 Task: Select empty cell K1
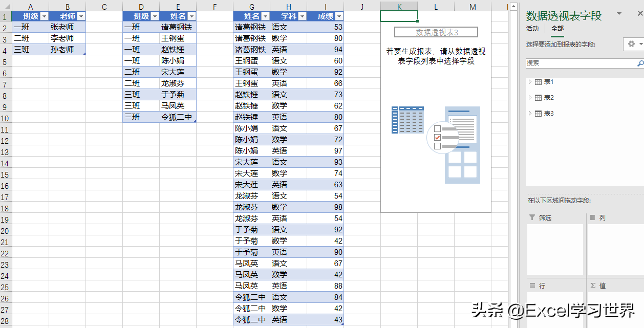(x=399, y=16)
